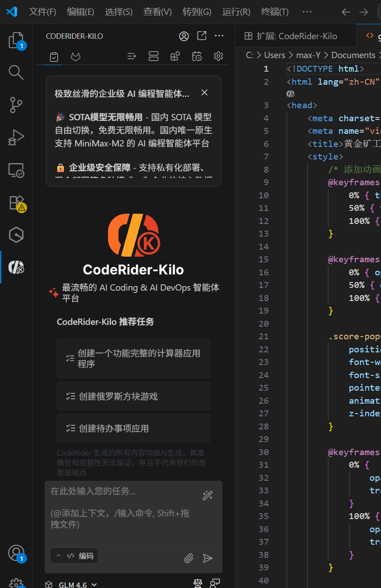The image size is (381, 588).
Task: Open the 转到(G) menu
Action: point(197,12)
